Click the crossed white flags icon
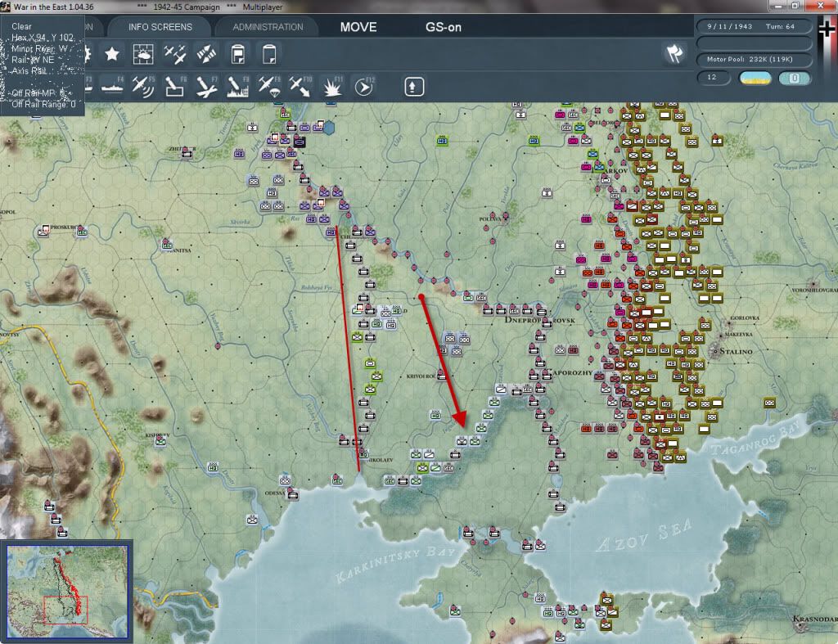The image size is (838, 644). pyautogui.click(x=674, y=53)
